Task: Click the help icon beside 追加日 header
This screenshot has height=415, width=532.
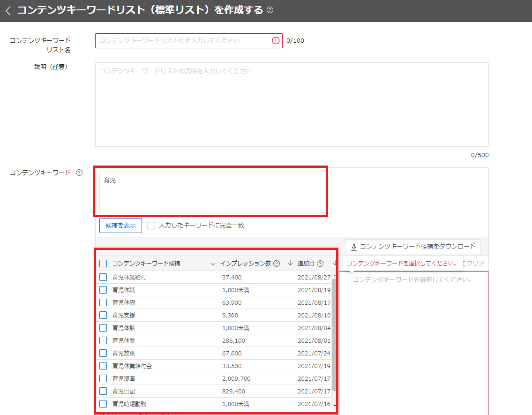Action: (320, 264)
